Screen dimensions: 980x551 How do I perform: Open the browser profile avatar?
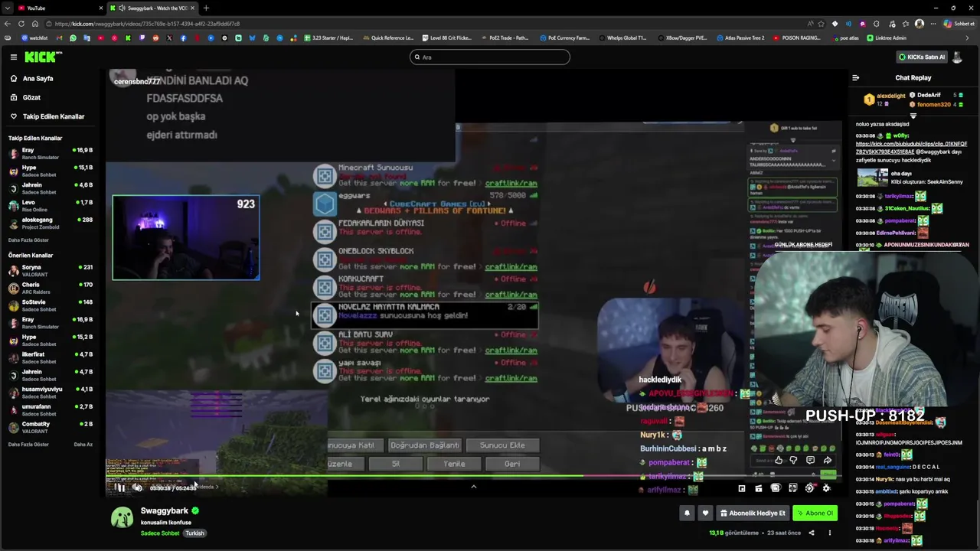pos(920,24)
